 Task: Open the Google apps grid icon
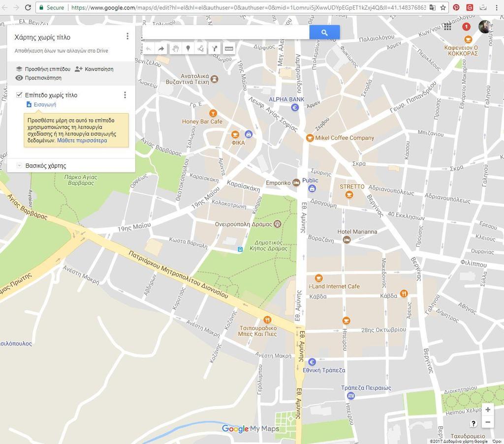(x=447, y=27)
